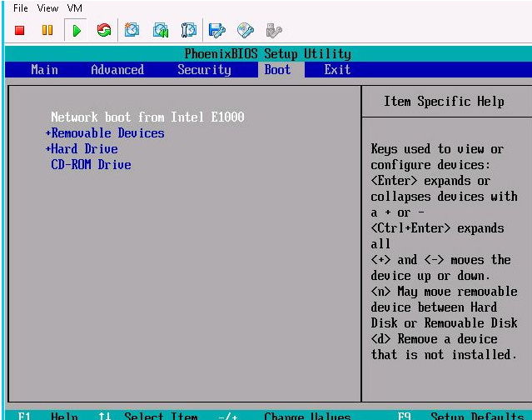The height and width of the screenshot is (420, 532).
Task: Click the USB device connect icon
Action: (273, 30)
